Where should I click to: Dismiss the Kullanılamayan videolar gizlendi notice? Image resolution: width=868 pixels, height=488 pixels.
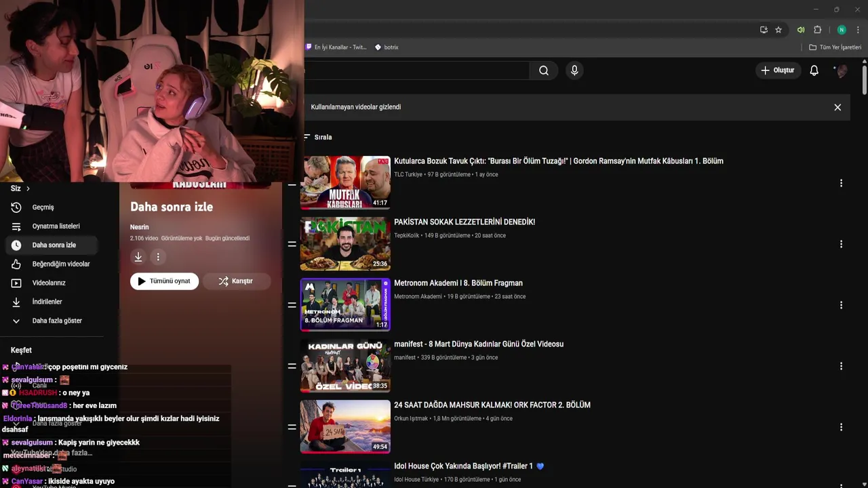coord(837,107)
